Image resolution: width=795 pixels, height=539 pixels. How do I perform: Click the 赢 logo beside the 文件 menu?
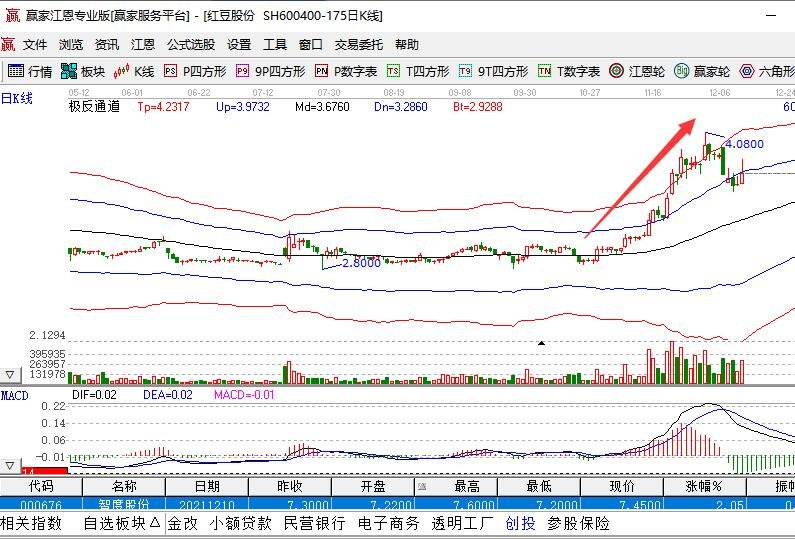point(8,45)
